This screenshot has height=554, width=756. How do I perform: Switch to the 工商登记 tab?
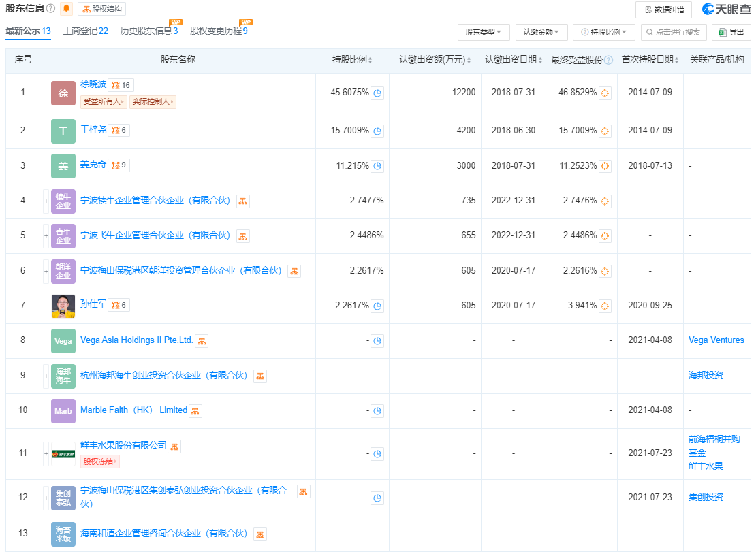[85, 31]
